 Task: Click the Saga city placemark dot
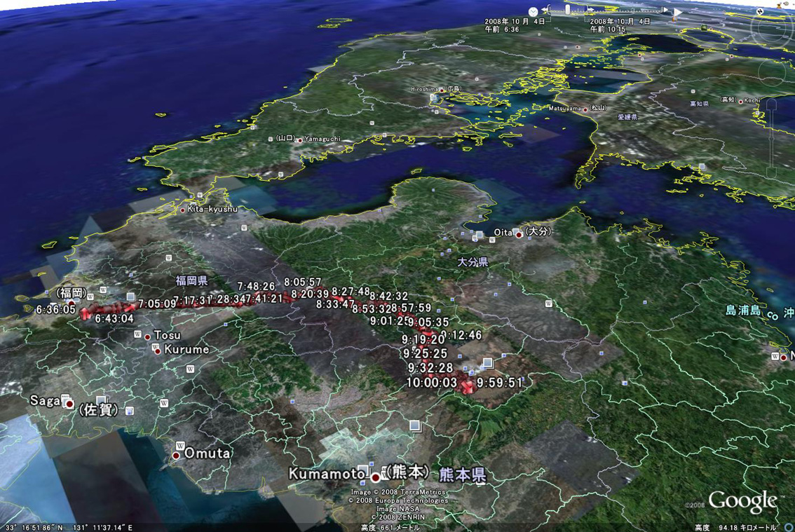69,404
